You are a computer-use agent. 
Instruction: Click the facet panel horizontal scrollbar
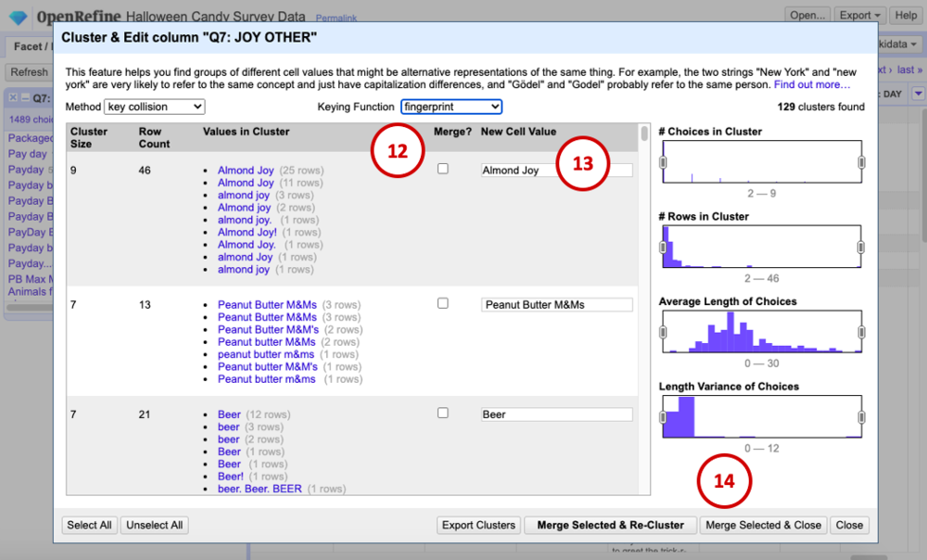click(x=30, y=307)
